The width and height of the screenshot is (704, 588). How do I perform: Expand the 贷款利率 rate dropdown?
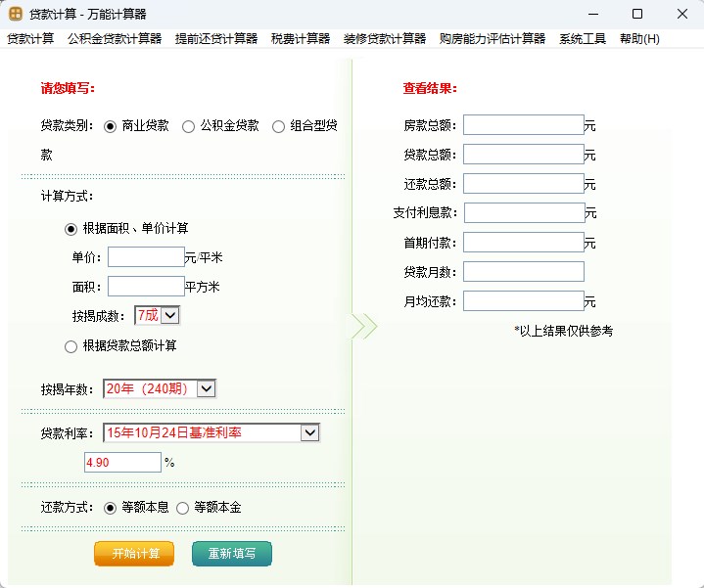pyautogui.click(x=309, y=432)
